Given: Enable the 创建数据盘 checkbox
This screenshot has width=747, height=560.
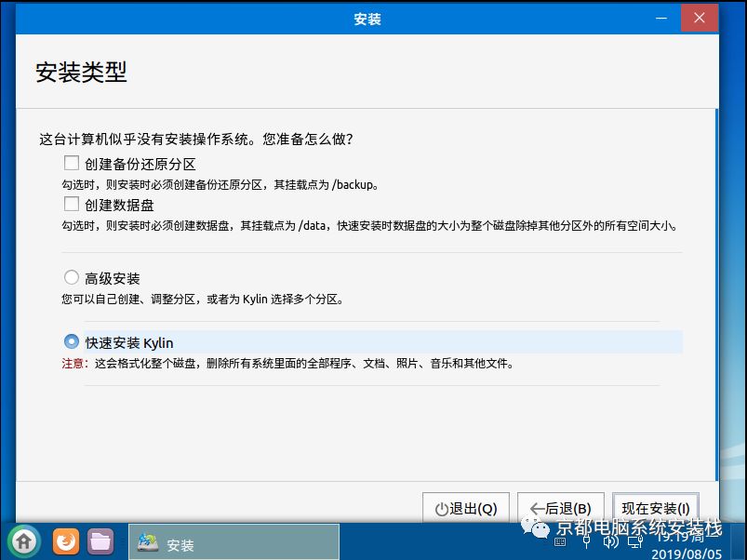Looking at the screenshot, I should click(x=72, y=205).
